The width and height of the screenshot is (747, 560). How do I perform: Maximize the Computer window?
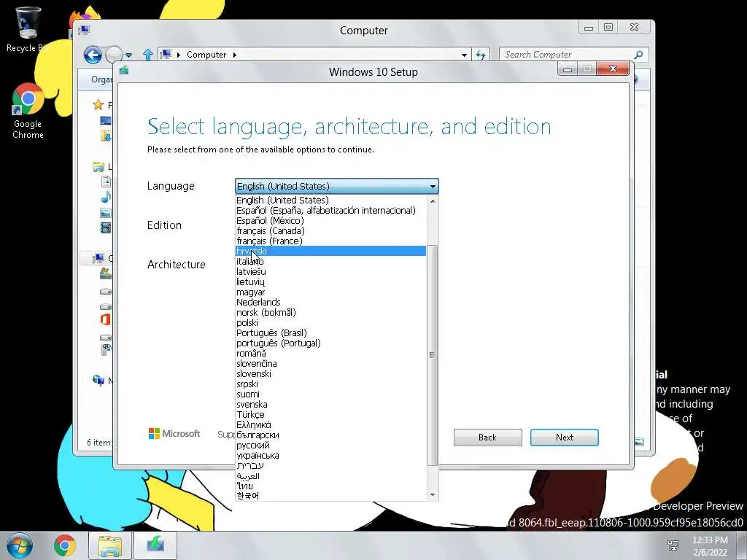tap(608, 27)
